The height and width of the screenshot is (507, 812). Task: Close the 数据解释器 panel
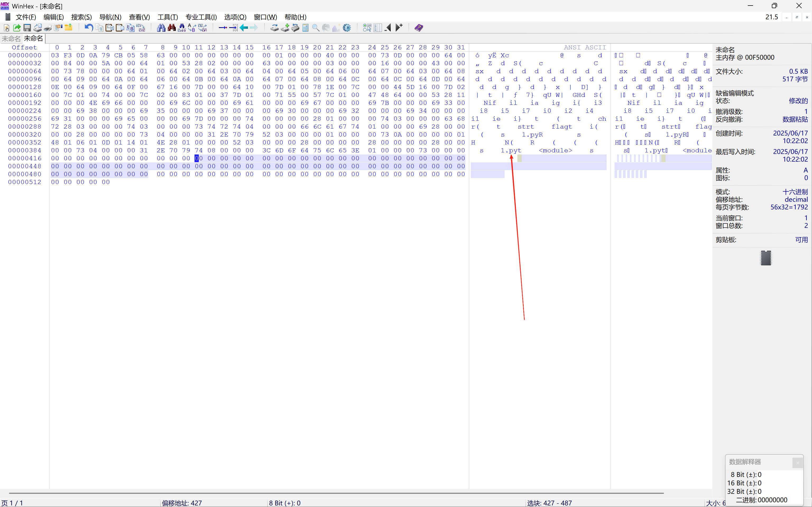click(x=797, y=463)
